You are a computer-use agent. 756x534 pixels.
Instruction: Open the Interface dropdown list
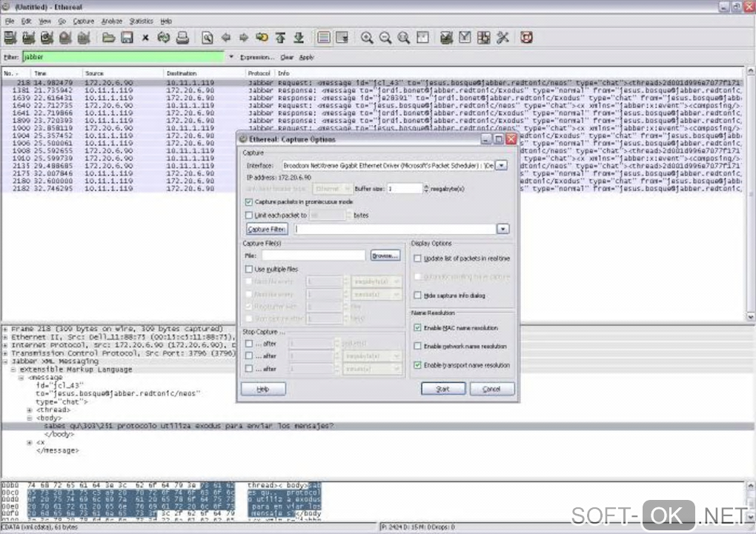click(502, 165)
